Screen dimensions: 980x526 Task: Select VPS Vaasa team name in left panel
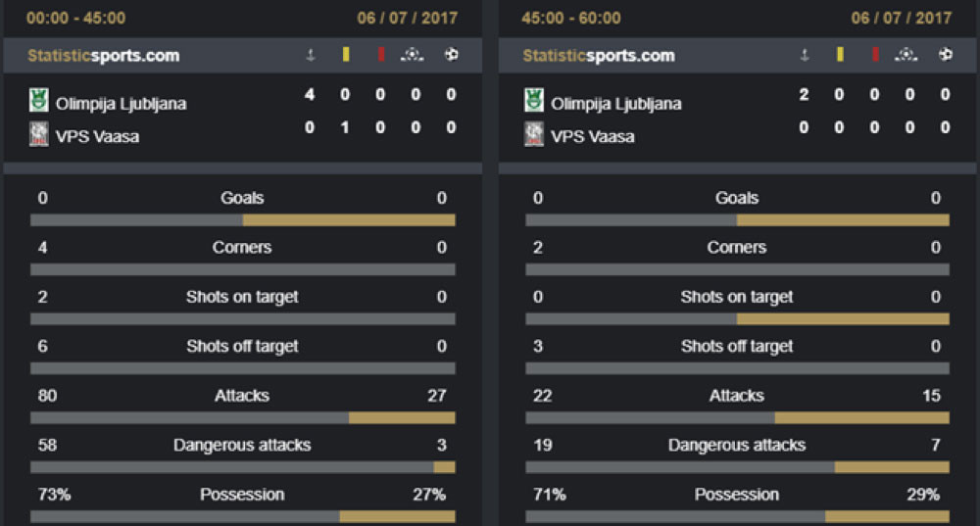(x=97, y=137)
